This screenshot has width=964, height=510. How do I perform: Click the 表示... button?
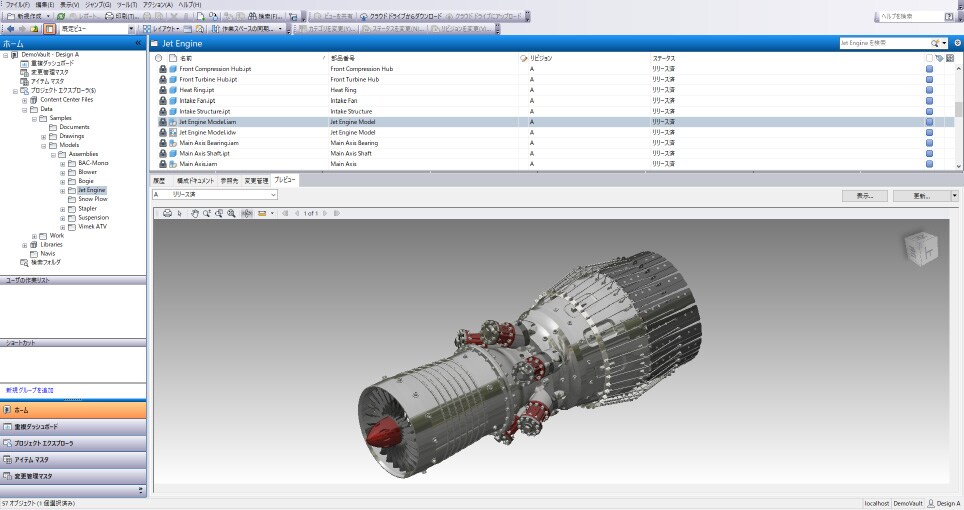(865, 196)
